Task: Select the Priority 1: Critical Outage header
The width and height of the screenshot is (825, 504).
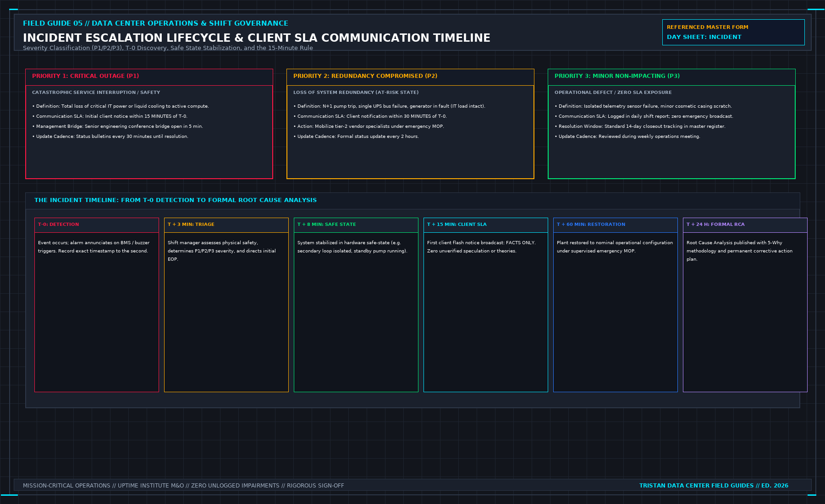Action: click(x=149, y=77)
